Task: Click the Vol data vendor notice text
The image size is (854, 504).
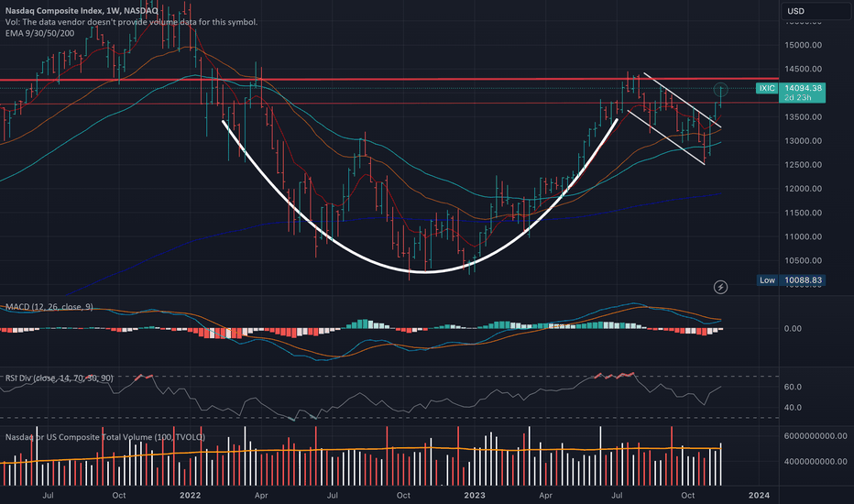Action: pyautogui.click(x=131, y=22)
